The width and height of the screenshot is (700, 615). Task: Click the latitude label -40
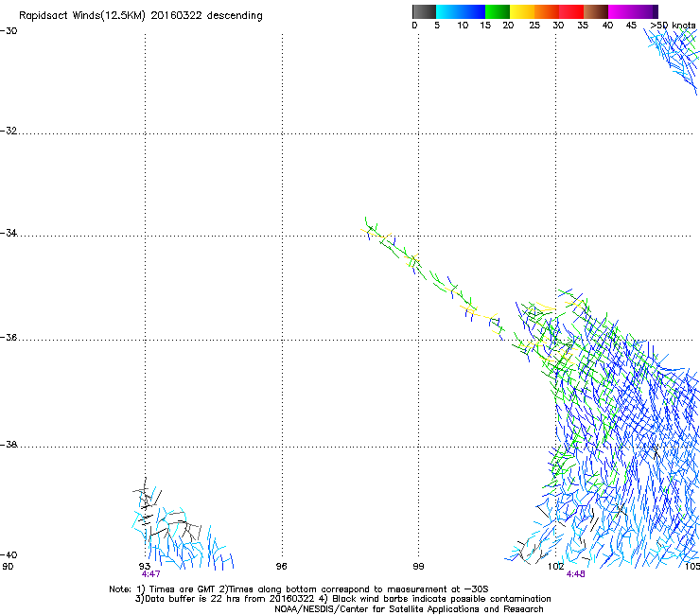(x=9, y=555)
